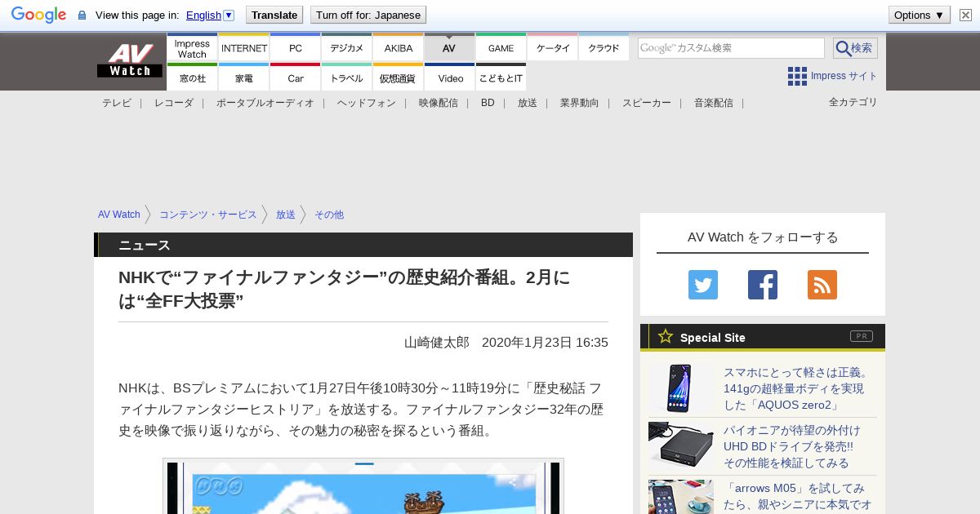Open the 家電 Watch tab
The width and height of the screenshot is (980, 514).
click(x=243, y=78)
